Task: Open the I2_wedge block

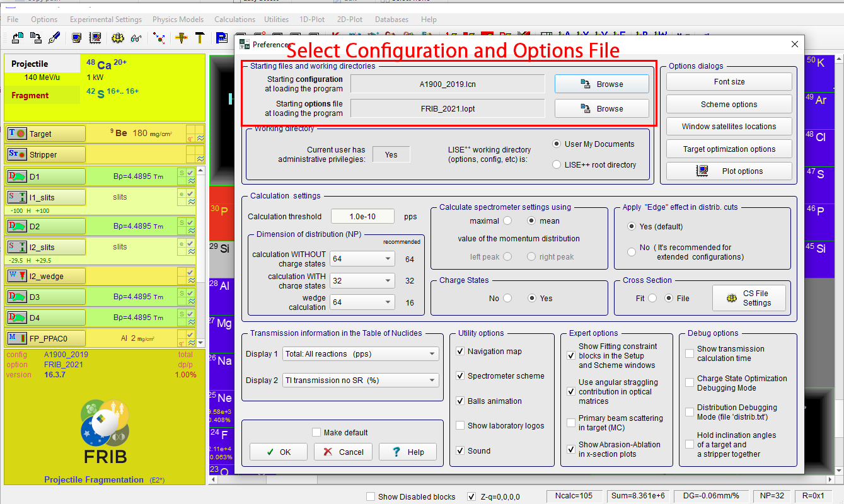Action: [x=46, y=276]
